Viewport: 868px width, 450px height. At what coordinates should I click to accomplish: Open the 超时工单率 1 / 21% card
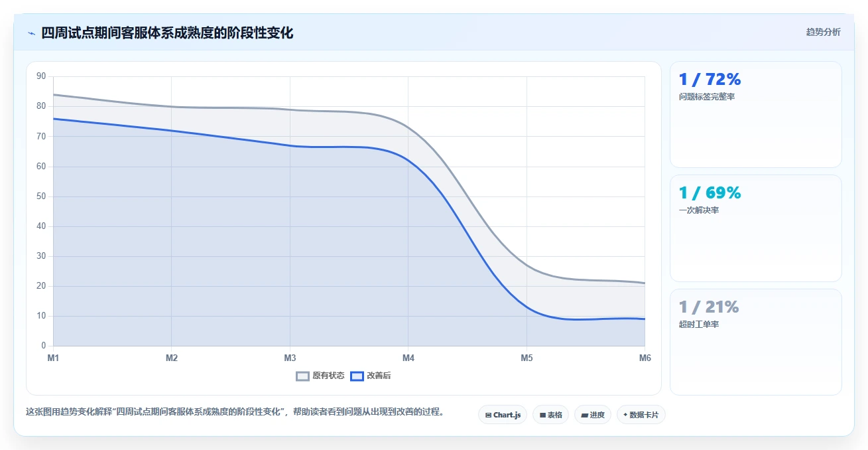(756, 342)
